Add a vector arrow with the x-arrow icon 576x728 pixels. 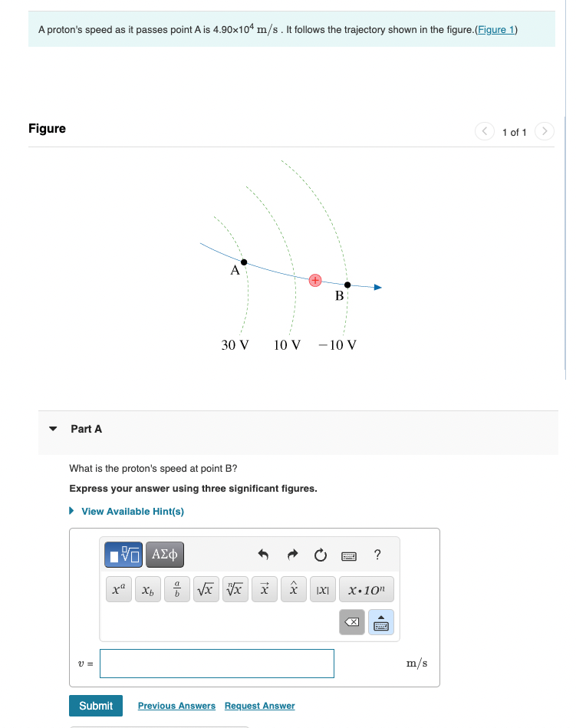[x=264, y=589]
